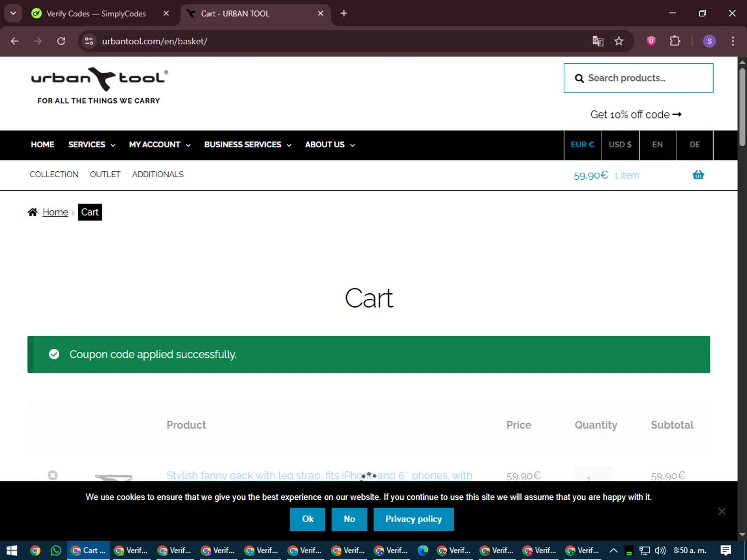Expand the ABOUT US menu

[330, 145]
